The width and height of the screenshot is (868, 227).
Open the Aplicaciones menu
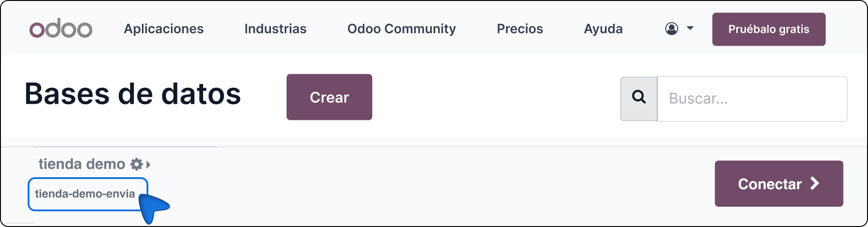click(164, 29)
